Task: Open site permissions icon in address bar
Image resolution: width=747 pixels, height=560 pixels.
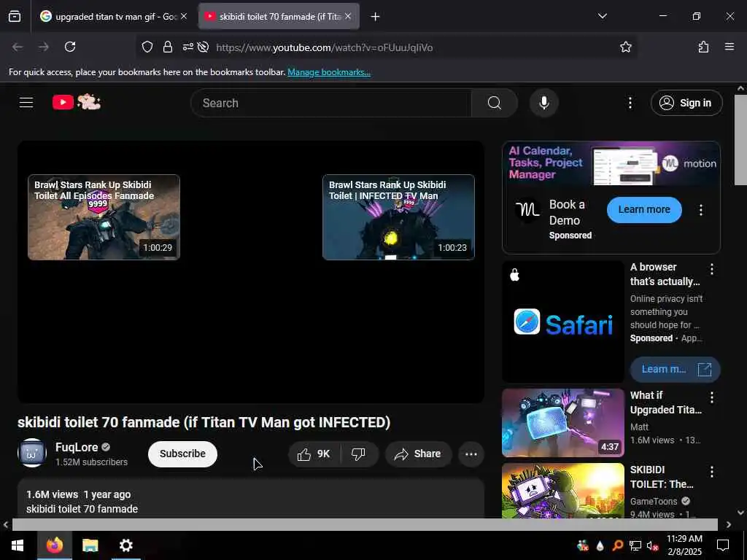Action: pyautogui.click(x=187, y=47)
